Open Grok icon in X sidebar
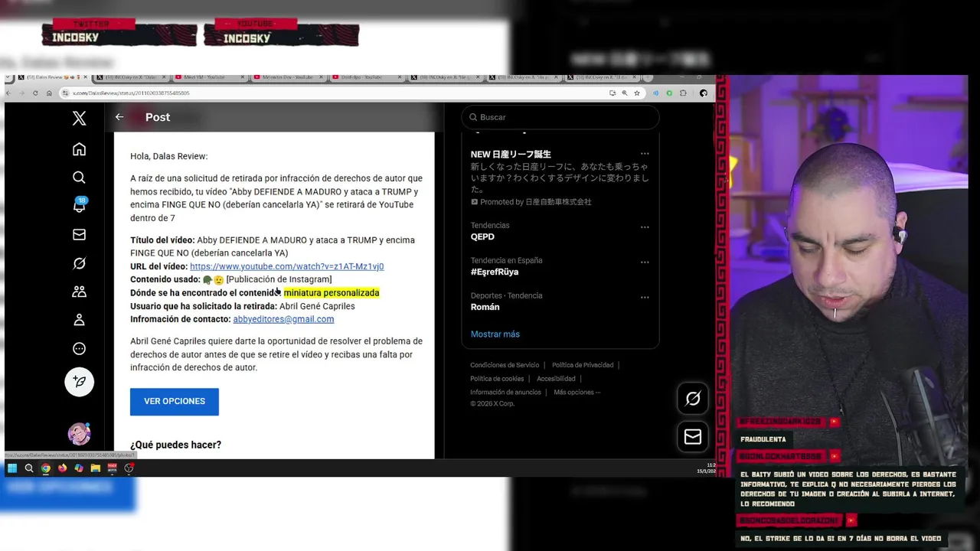The height and width of the screenshot is (551, 980). point(79,263)
